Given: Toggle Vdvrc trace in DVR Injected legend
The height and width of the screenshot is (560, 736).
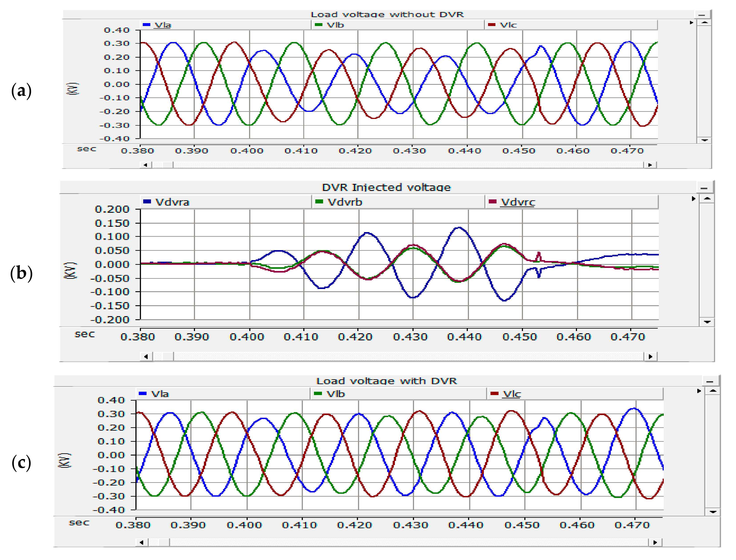Looking at the screenshot, I should pyautogui.click(x=517, y=202).
